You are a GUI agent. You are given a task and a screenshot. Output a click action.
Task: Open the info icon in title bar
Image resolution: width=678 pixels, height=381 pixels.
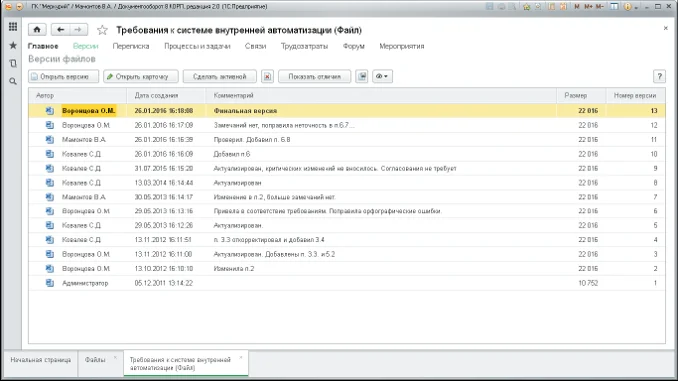point(628,6)
